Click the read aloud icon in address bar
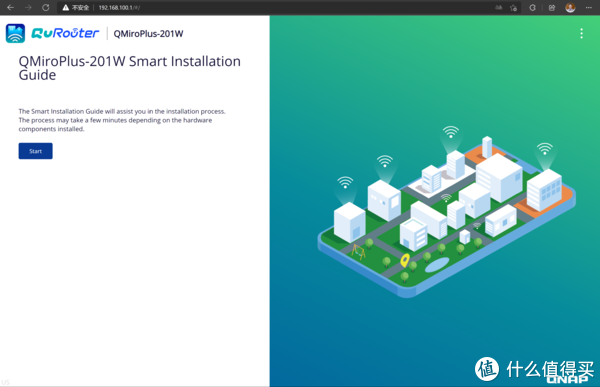 pyautogui.click(x=498, y=8)
